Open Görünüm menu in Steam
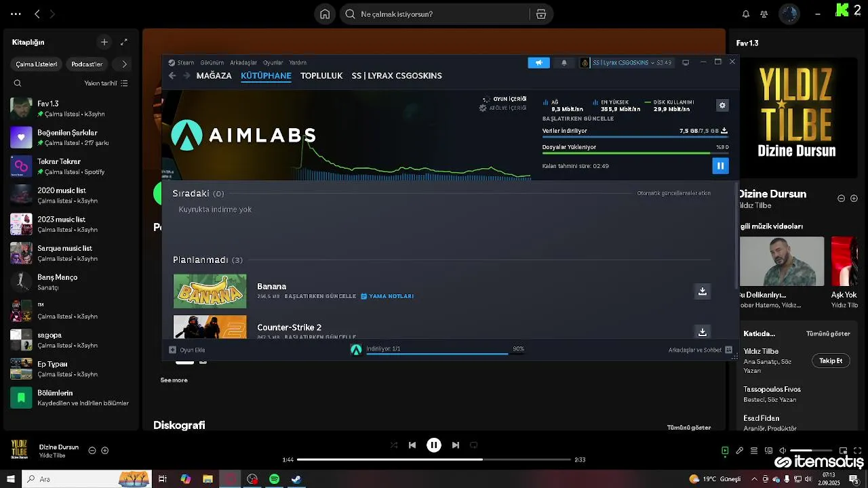The height and width of the screenshot is (488, 868). click(x=212, y=62)
